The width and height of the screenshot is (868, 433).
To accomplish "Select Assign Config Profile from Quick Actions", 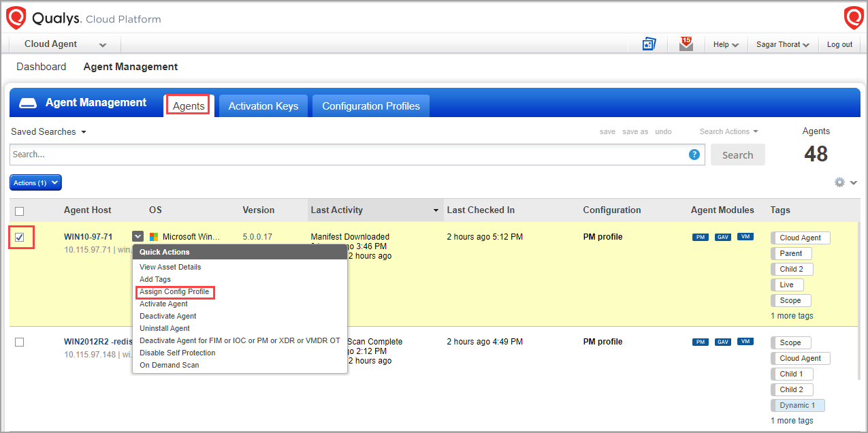I will pyautogui.click(x=174, y=292).
